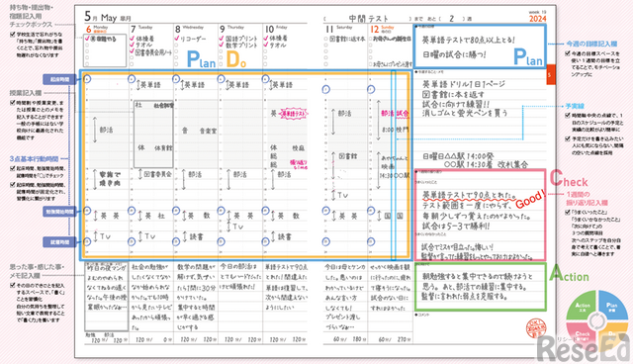Select the 6 Monday day header
633x364 pixels.
tap(97, 29)
